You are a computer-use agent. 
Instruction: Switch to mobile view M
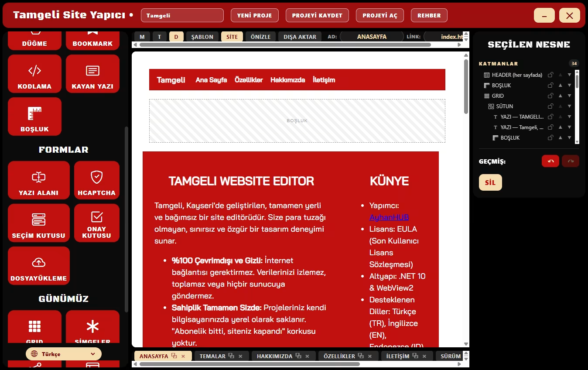[x=142, y=37]
